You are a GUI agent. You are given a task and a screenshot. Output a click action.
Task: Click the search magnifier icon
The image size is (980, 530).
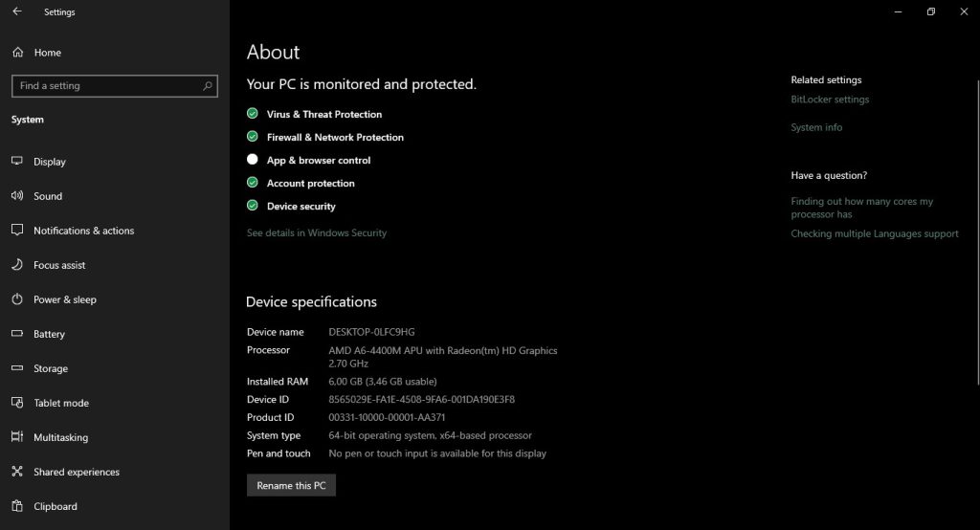coord(208,86)
